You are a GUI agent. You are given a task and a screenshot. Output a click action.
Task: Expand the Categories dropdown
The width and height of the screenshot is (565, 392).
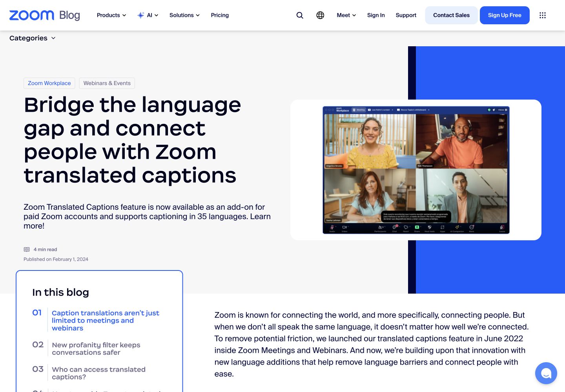pyautogui.click(x=33, y=38)
